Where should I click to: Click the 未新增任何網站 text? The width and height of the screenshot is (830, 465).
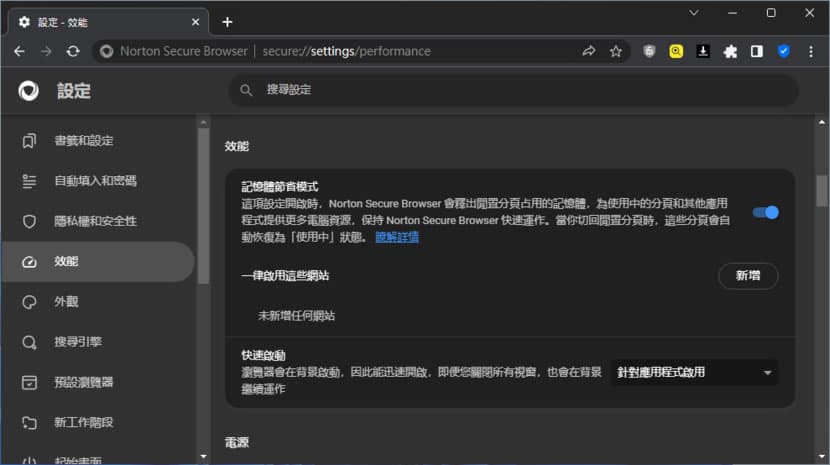pyautogui.click(x=296, y=316)
